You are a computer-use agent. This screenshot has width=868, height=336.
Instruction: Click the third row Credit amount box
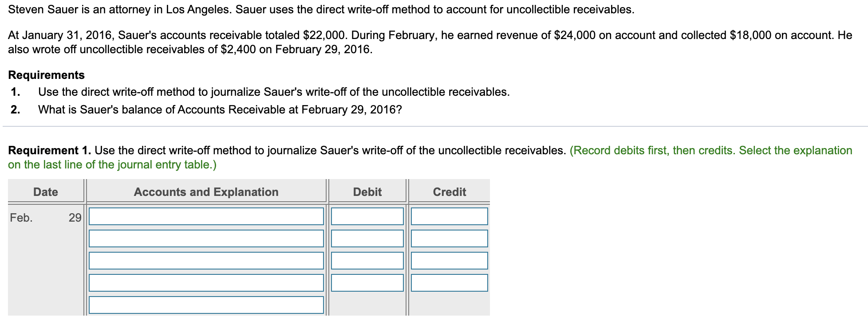[450, 261]
